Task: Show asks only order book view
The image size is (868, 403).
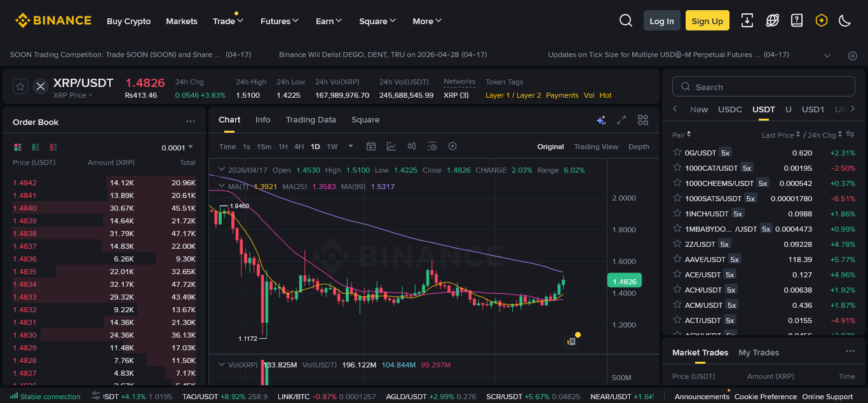Action: 53,147
